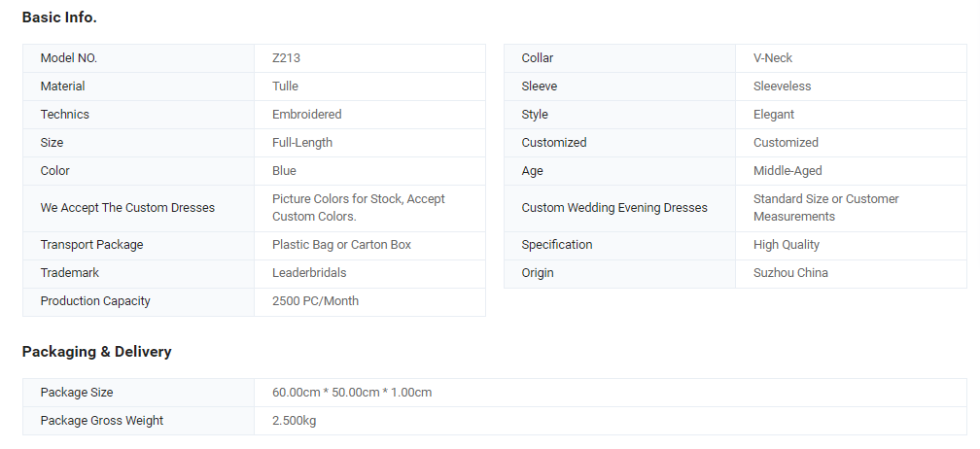This screenshot has width=980, height=449.
Task: Select the 2500 PC/Month capacity value
Action: (316, 301)
